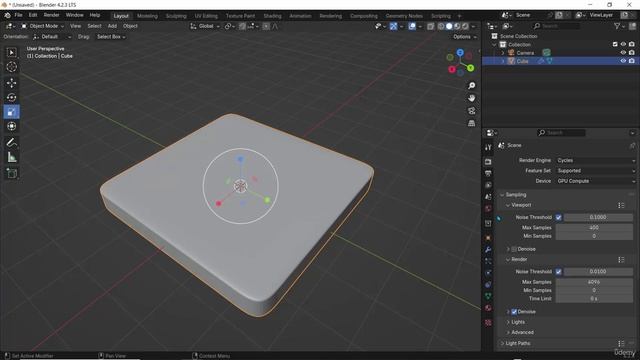Open the Output properties tab
Image resolution: width=640 pixels, height=360 pixels.
click(x=488, y=173)
